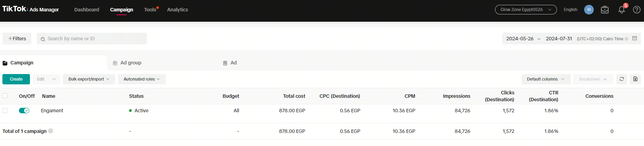Tick the select-all checkbox in table header

tap(5, 96)
